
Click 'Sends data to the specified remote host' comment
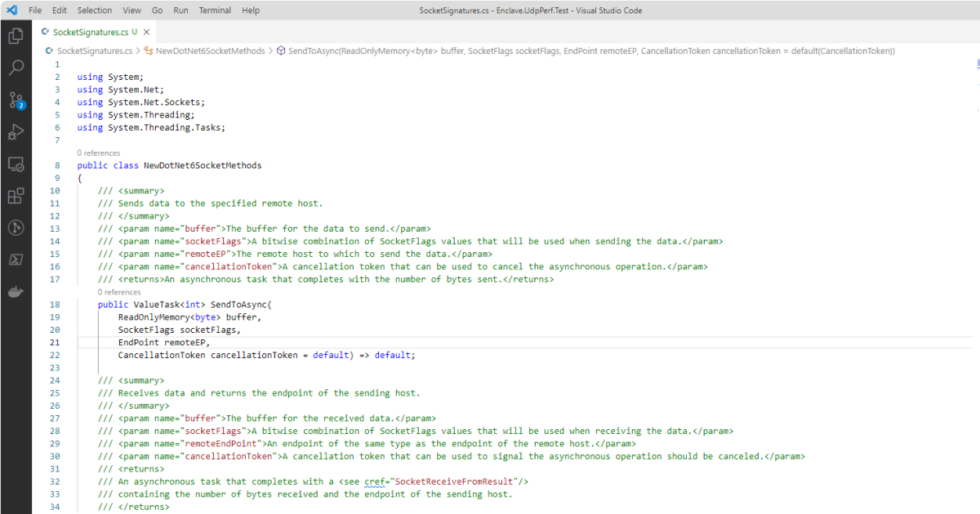210,203
